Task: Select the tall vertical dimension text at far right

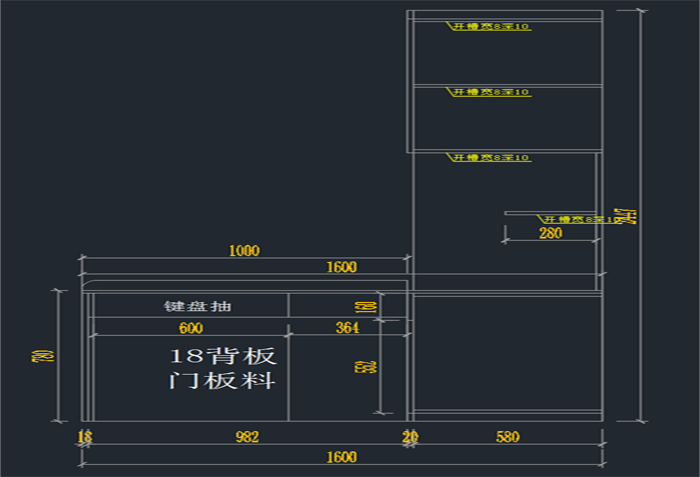Action: pos(627,216)
